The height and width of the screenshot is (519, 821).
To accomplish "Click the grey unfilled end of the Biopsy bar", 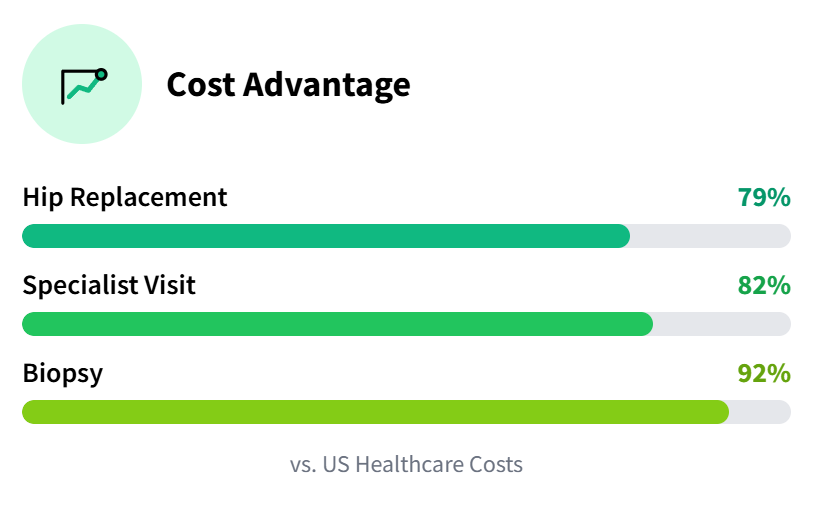I will [760, 412].
